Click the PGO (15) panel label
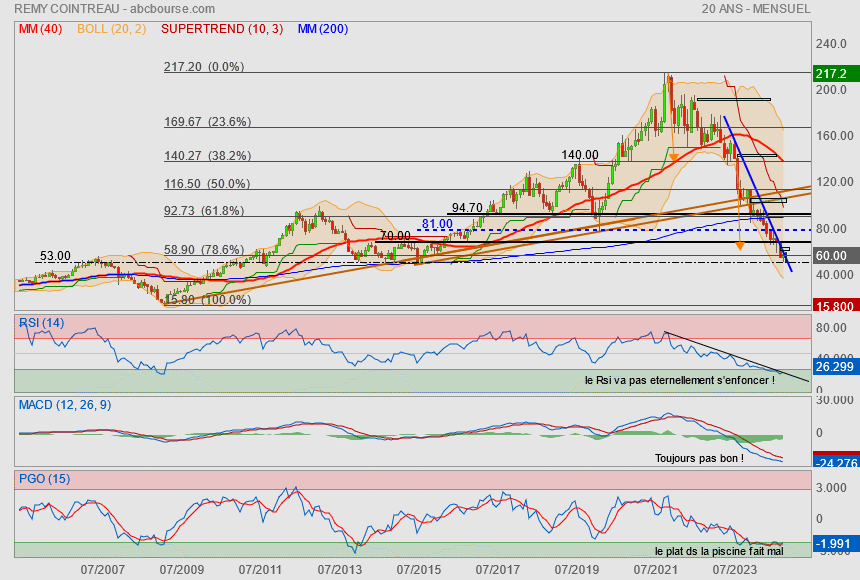The width and height of the screenshot is (860, 580). click(44, 479)
